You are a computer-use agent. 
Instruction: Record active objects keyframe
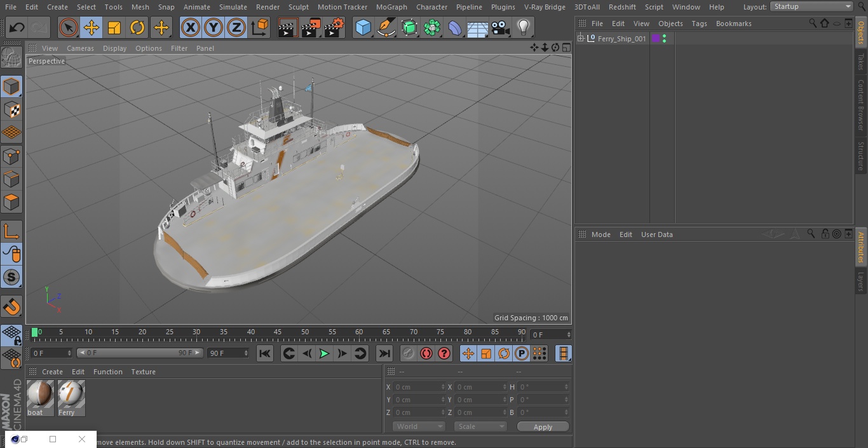pyautogui.click(x=408, y=353)
